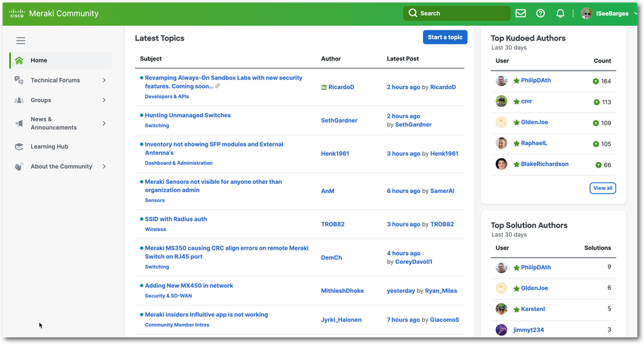The height and width of the screenshot is (344, 644).
Task: Click the Technical Forums chat icon
Action: tap(19, 80)
